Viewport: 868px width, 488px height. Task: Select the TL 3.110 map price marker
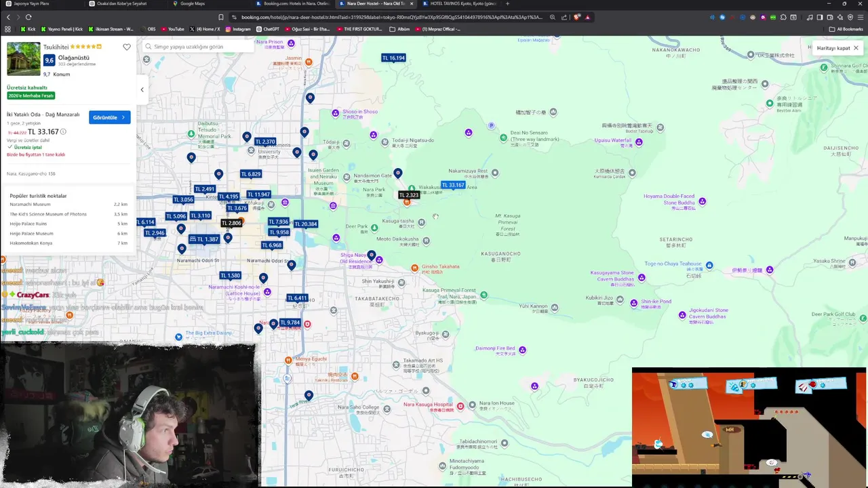tap(200, 216)
